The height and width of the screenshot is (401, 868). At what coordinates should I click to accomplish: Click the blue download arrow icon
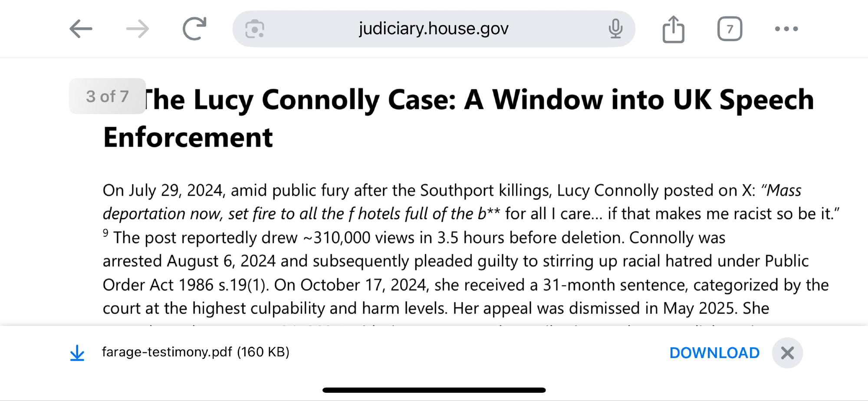[77, 353]
